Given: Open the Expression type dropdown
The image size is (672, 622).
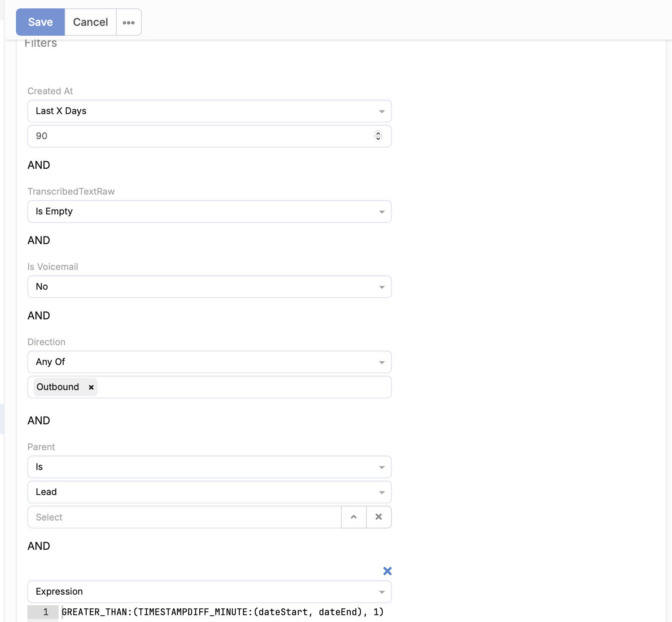Looking at the screenshot, I should pyautogui.click(x=209, y=592).
